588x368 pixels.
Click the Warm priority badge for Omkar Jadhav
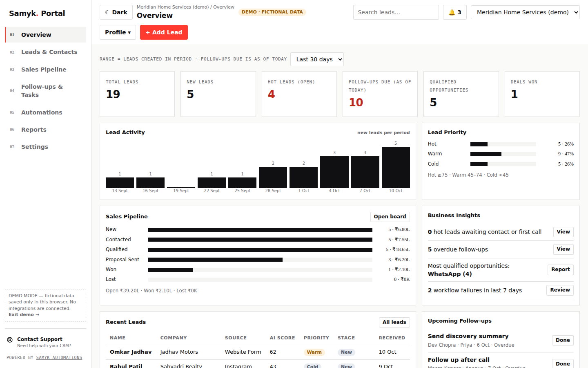pos(314,352)
